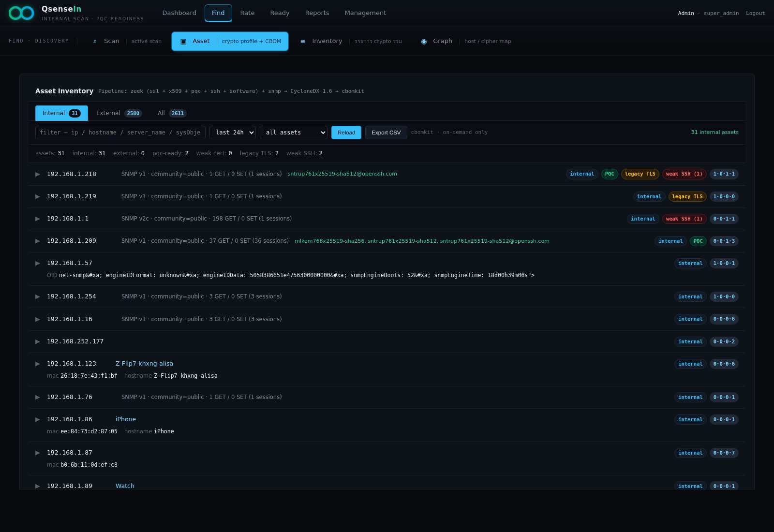
Task: Expand the 192.168.1.219 asset row
Action: coord(38,196)
